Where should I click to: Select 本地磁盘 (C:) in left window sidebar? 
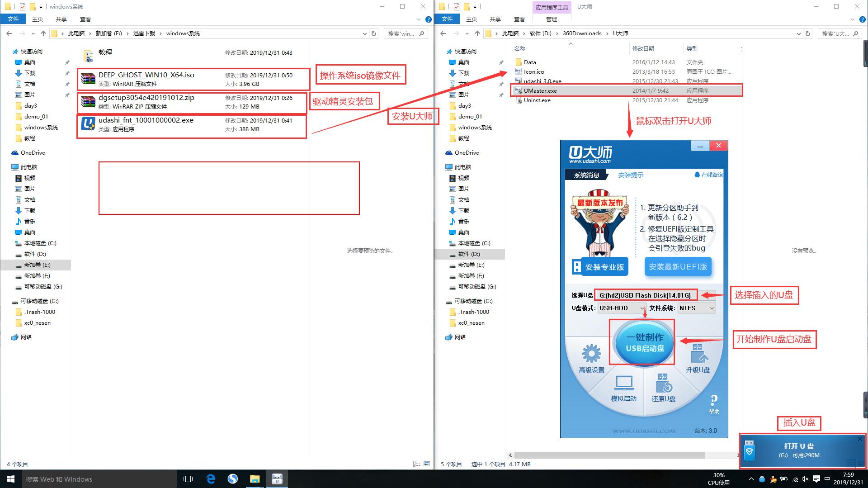tap(36, 243)
